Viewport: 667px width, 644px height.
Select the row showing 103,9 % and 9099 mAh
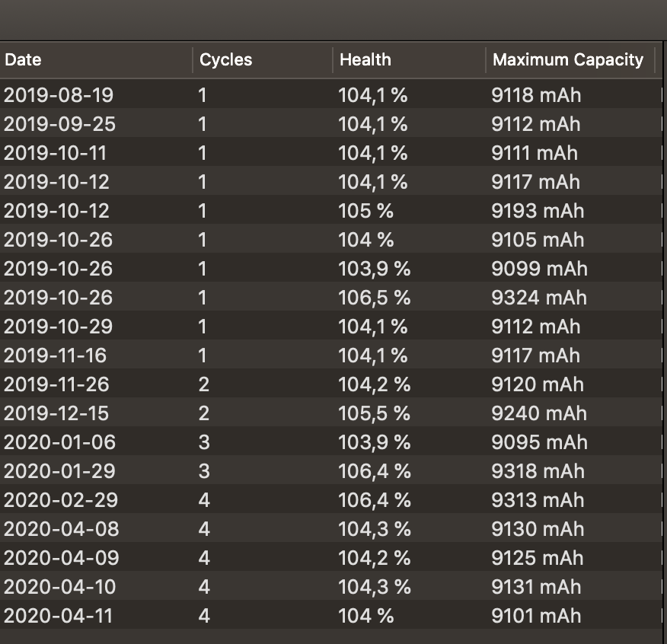331,267
